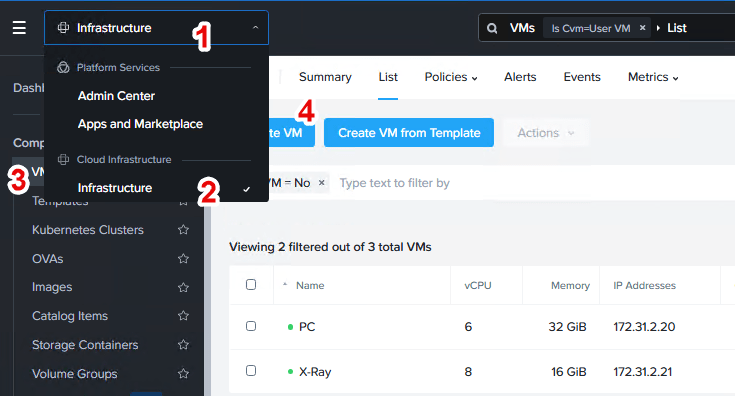
Task: Expand the Policies tab dropdown
Action: 451,77
